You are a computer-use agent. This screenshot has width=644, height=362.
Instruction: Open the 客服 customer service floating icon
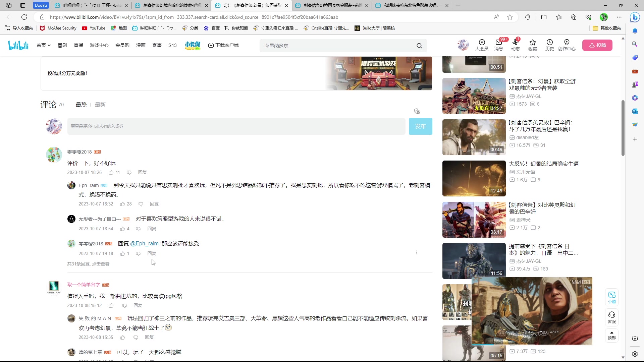click(611, 317)
